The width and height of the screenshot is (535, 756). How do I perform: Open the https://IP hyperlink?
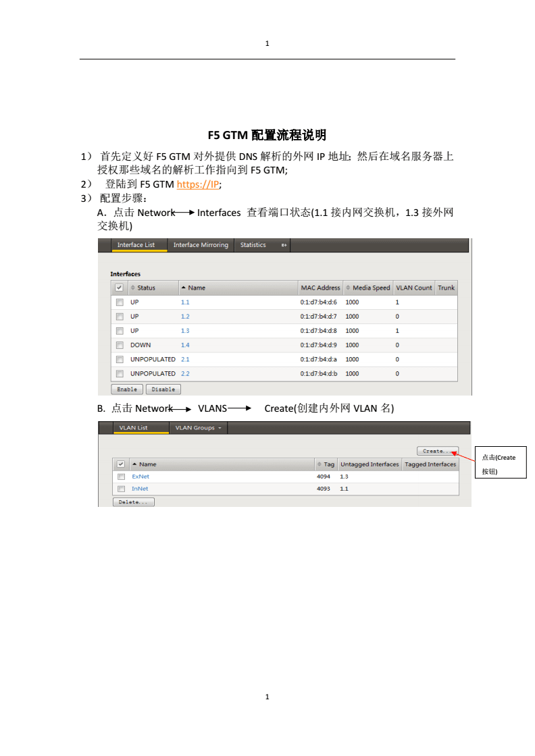pyautogui.click(x=198, y=185)
